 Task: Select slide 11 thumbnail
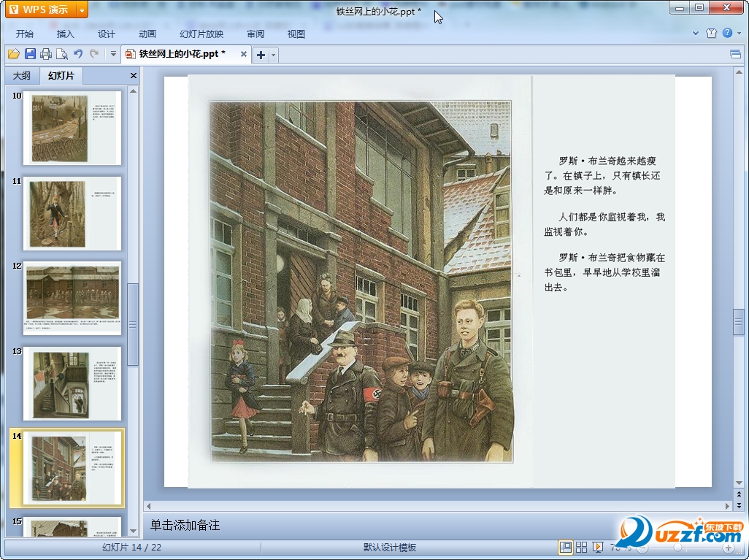[72, 213]
